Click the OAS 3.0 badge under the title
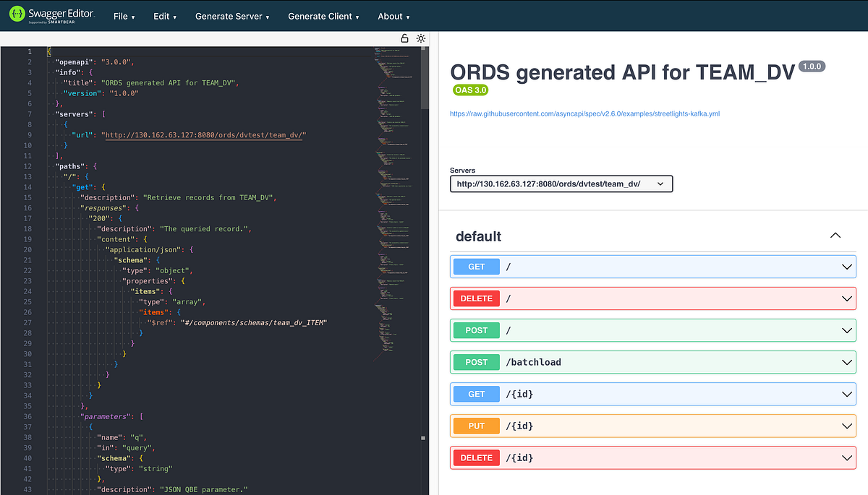The height and width of the screenshot is (495, 868). [471, 90]
